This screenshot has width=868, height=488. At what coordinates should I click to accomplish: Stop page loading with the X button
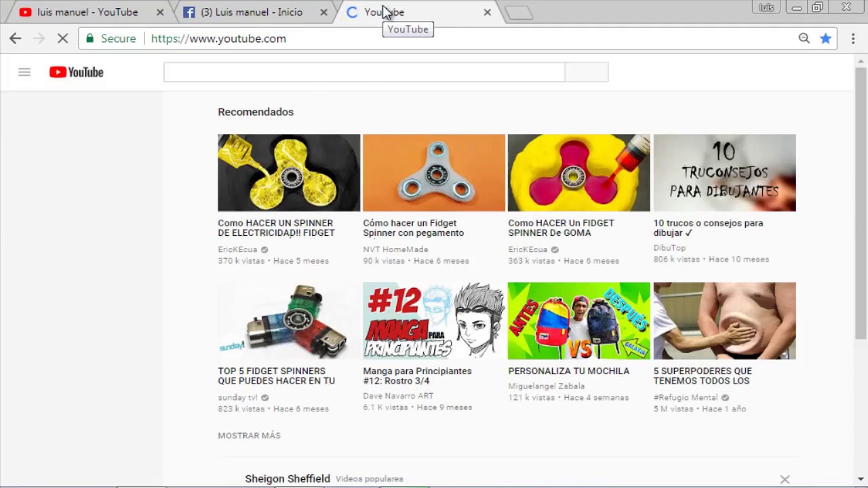(x=62, y=39)
